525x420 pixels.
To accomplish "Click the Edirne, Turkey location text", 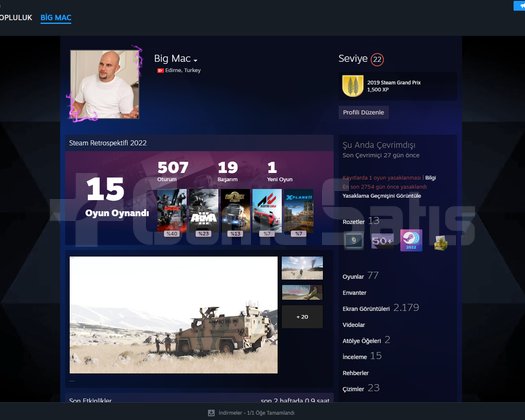I will 183,70.
